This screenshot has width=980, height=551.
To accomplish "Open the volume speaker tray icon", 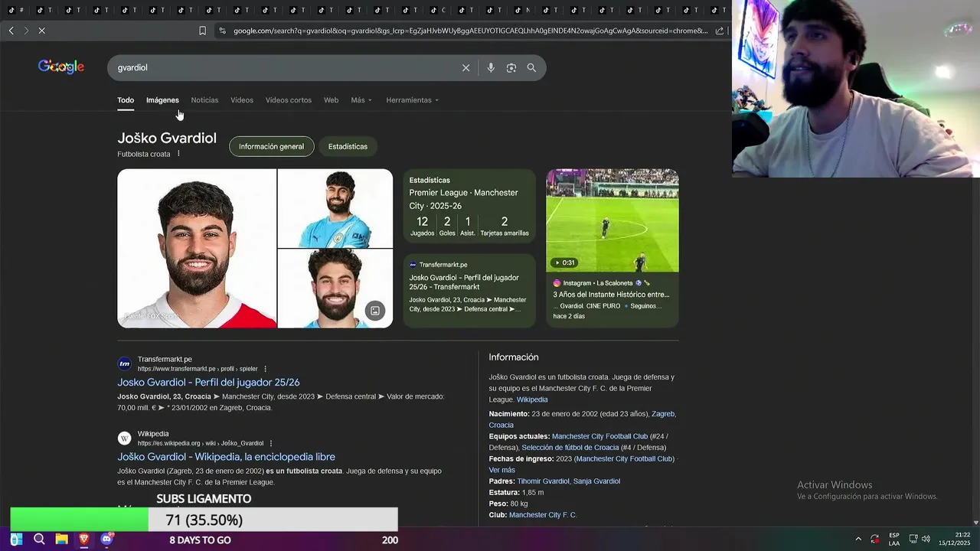I will 926,539.
